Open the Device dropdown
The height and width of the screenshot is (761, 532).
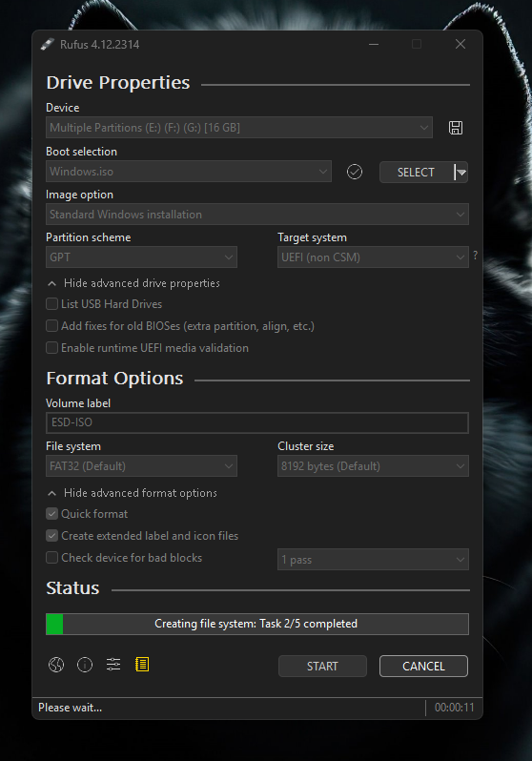coord(238,128)
